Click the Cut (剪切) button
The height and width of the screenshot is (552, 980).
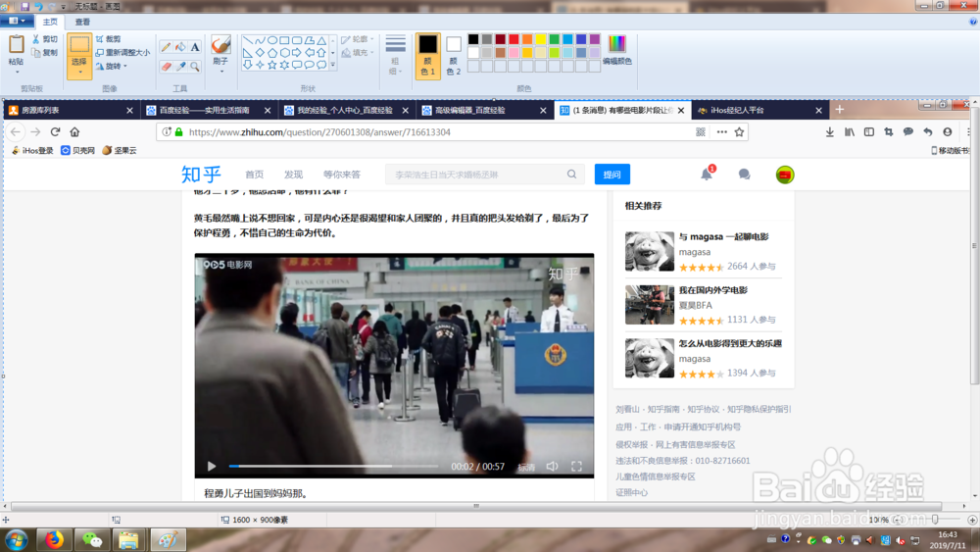click(45, 39)
